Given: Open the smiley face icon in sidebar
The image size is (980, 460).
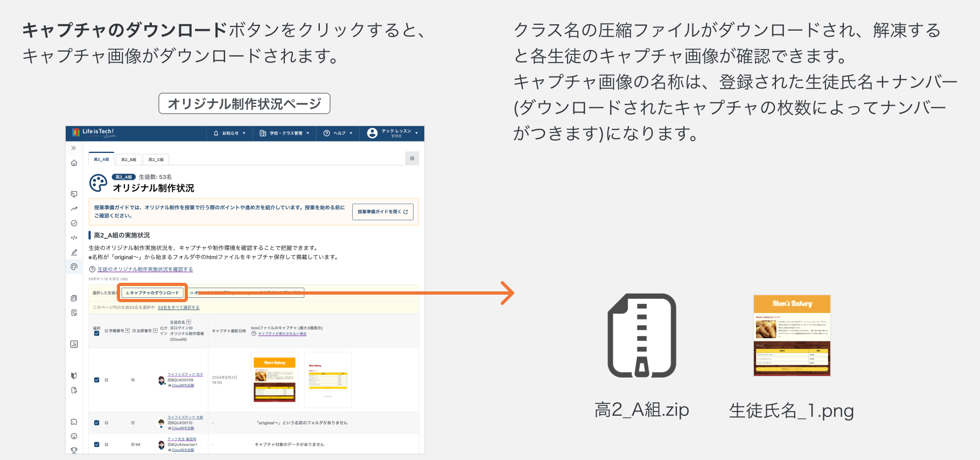Looking at the screenshot, I should (x=74, y=436).
